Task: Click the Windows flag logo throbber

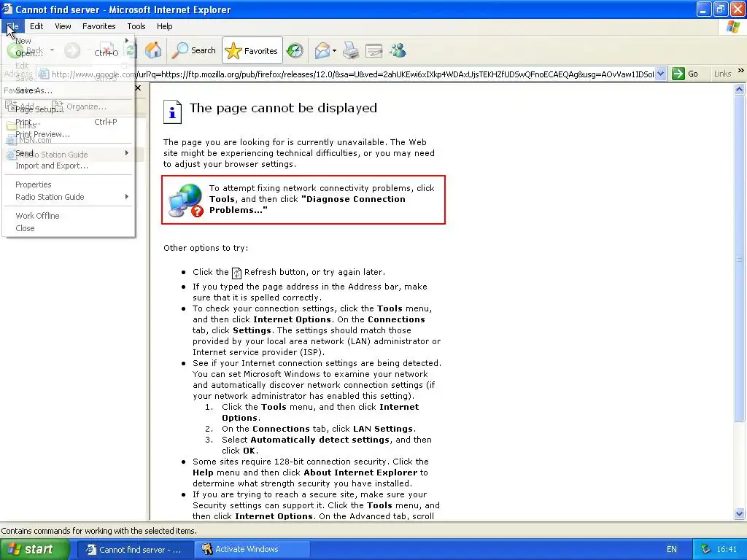Action: pos(733,27)
